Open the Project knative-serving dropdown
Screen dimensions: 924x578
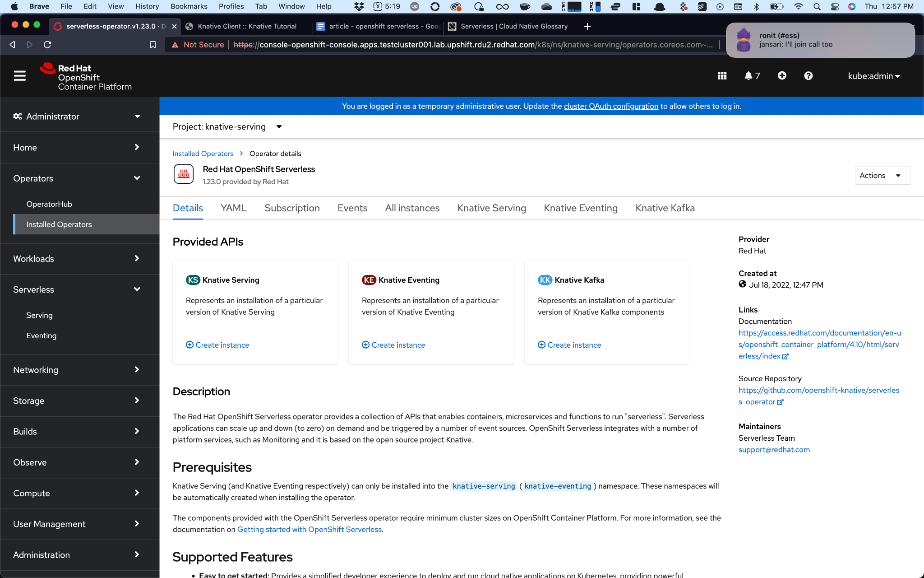tap(227, 127)
